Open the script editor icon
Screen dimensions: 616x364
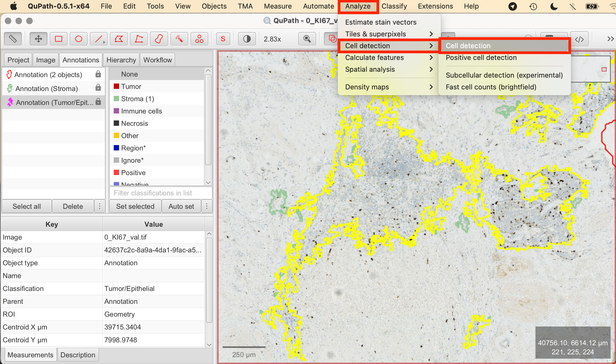579,39
